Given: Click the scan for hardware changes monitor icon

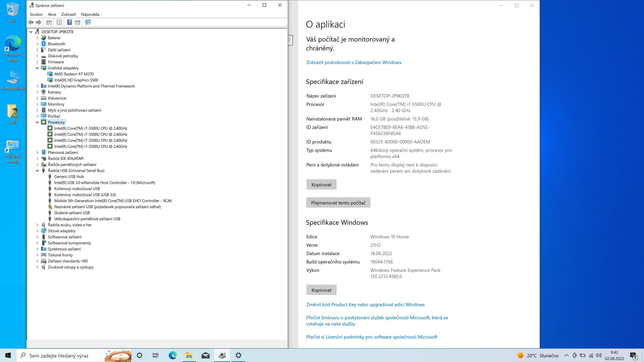Looking at the screenshot, I should (x=88, y=22).
